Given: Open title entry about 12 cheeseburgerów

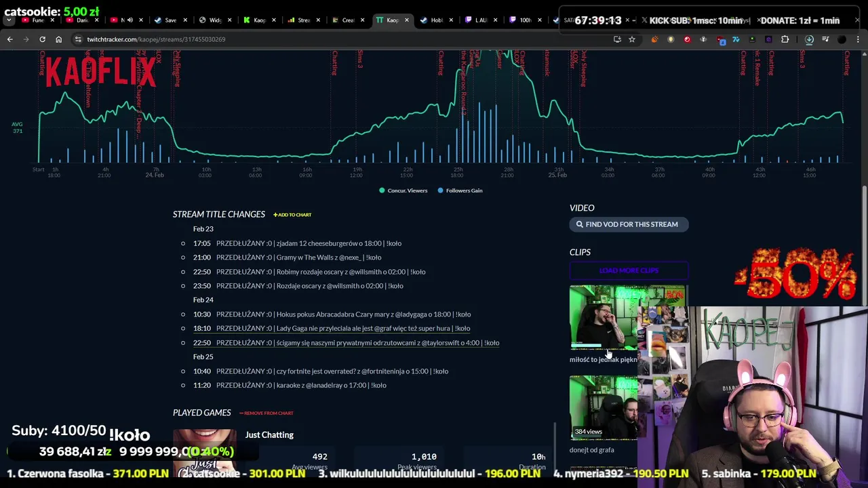Looking at the screenshot, I should pos(309,243).
